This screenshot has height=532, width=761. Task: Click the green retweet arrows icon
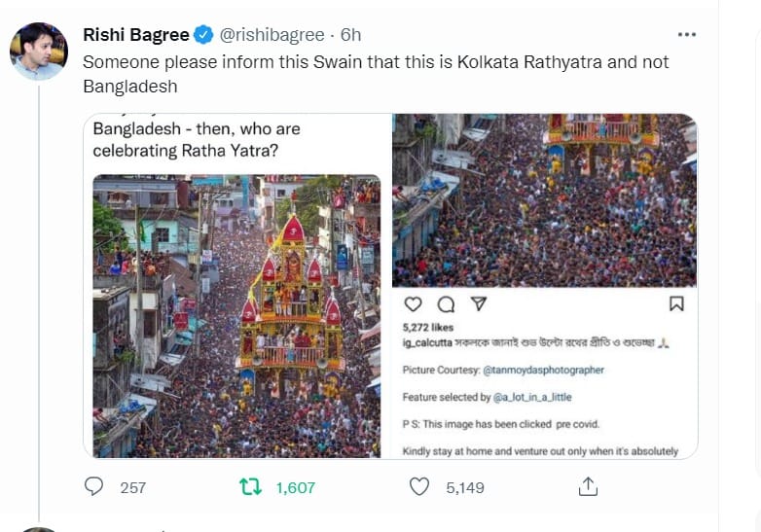point(252,486)
